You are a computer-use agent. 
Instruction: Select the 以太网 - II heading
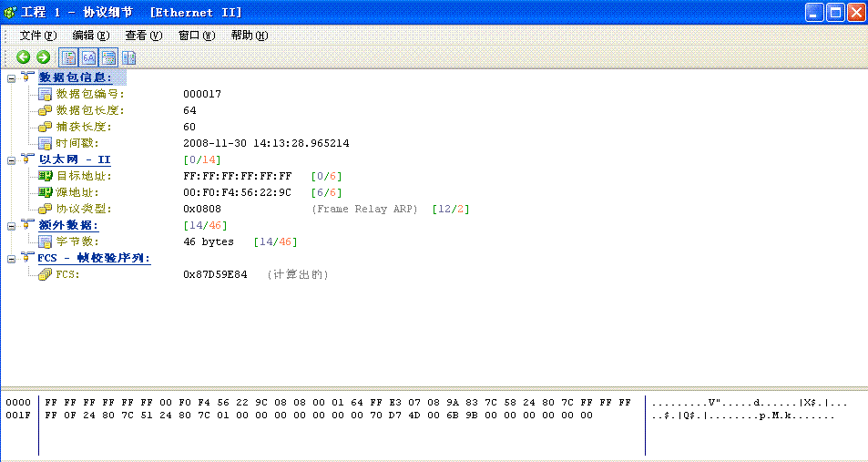click(x=75, y=160)
